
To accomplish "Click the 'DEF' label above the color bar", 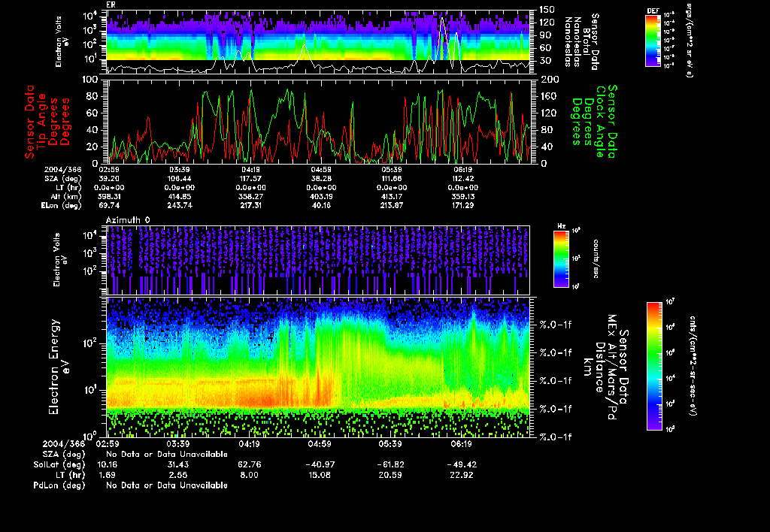I will (x=653, y=11).
